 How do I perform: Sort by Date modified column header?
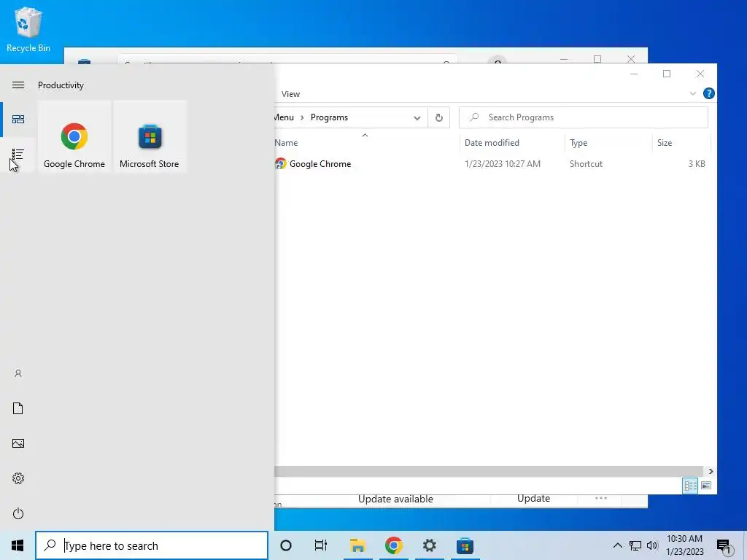click(x=492, y=143)
